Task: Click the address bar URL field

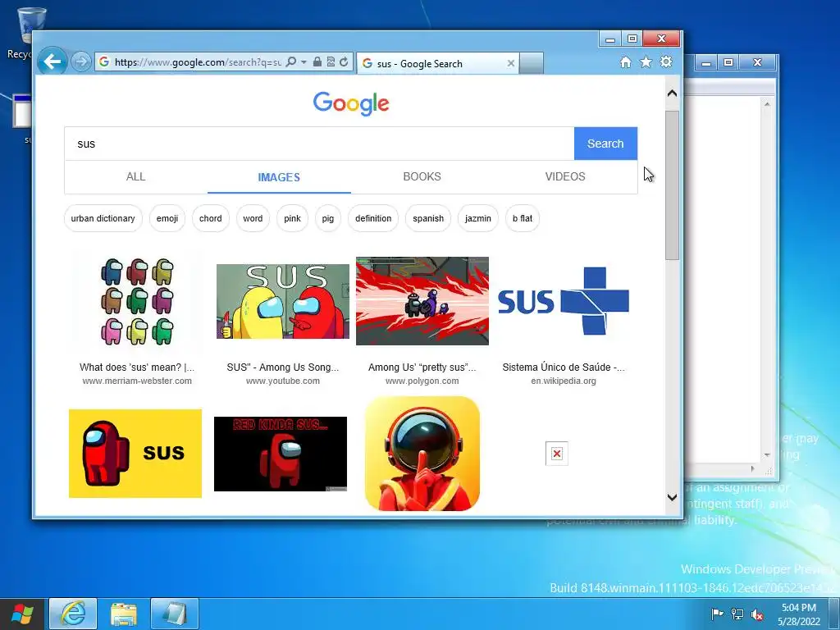Action: pos(197,62)
